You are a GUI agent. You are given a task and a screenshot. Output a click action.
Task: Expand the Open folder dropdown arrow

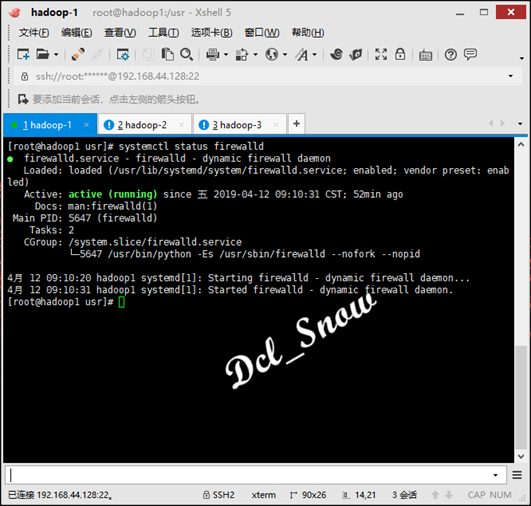tap(56, 55)
